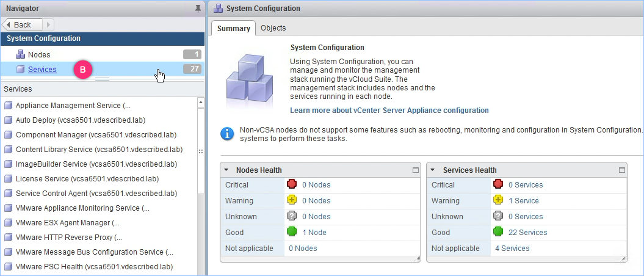The width and height of the screenshot is (644, 276).
Task: Click the green good icon in Services Health
Action: 498,231
